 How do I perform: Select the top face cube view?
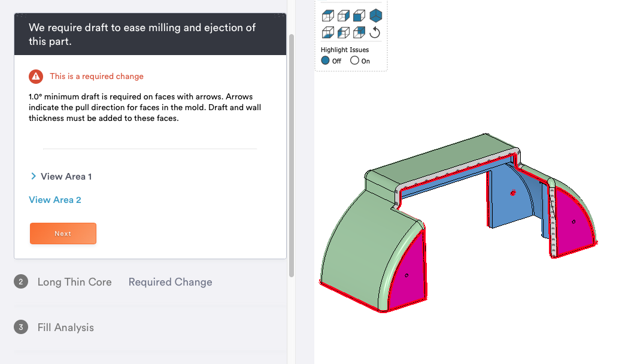[328, 16]
